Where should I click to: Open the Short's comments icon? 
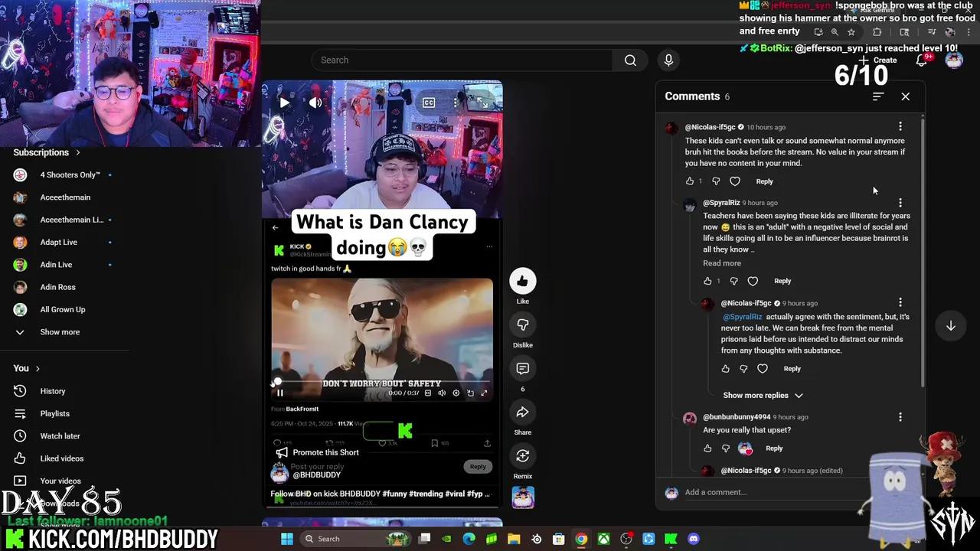[523, 368]
